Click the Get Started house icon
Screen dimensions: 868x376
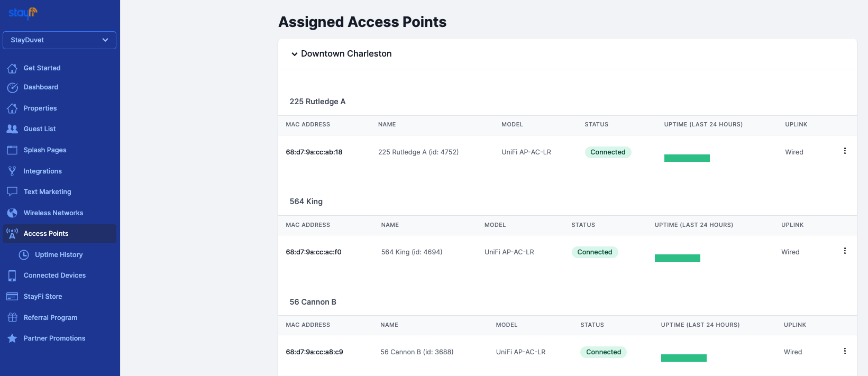point(12,68)
